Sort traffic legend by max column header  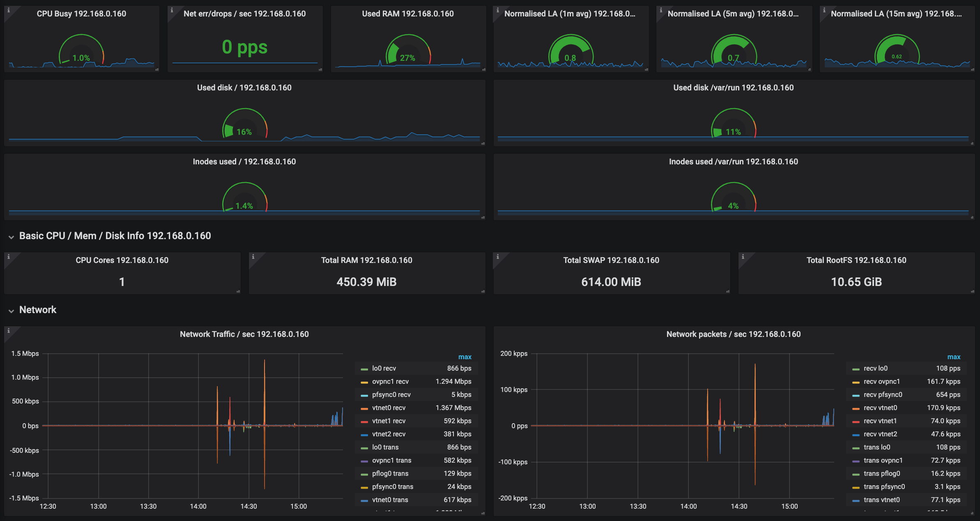[465, 357]
